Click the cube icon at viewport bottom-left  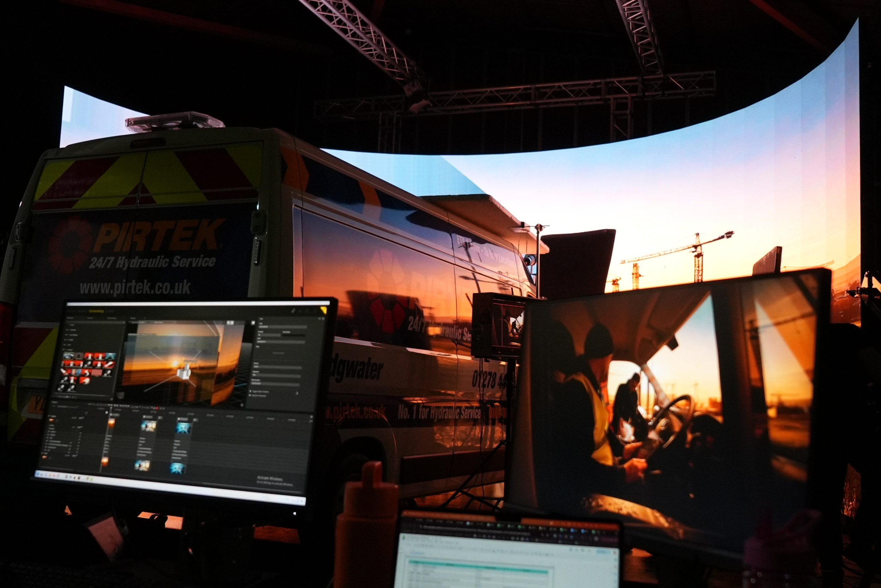point(120,396)
